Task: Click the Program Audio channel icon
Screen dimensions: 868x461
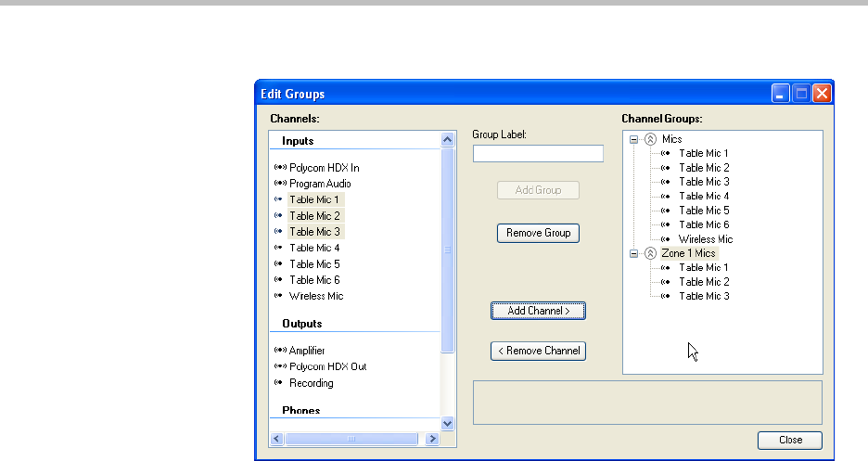Action: (280, 184)
